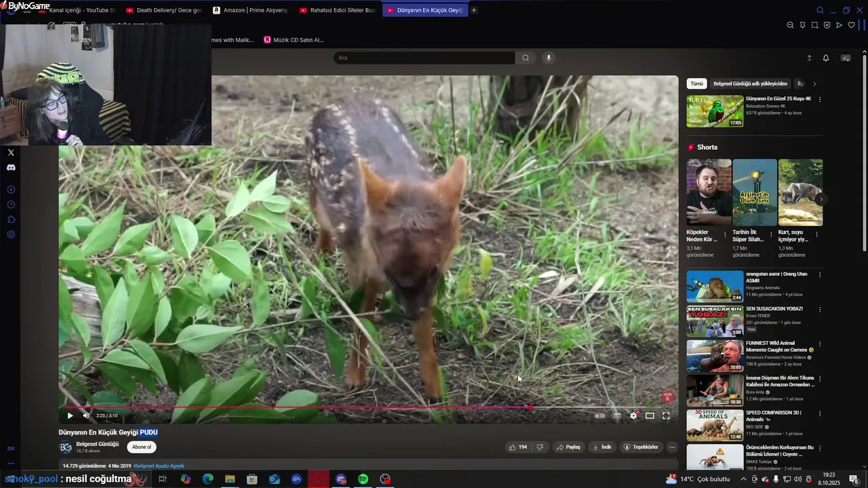The width and height of the screenshot is (868, 488).
Task: Open the Belgesel Günlüğü channel link
Action: coord(97,444)
